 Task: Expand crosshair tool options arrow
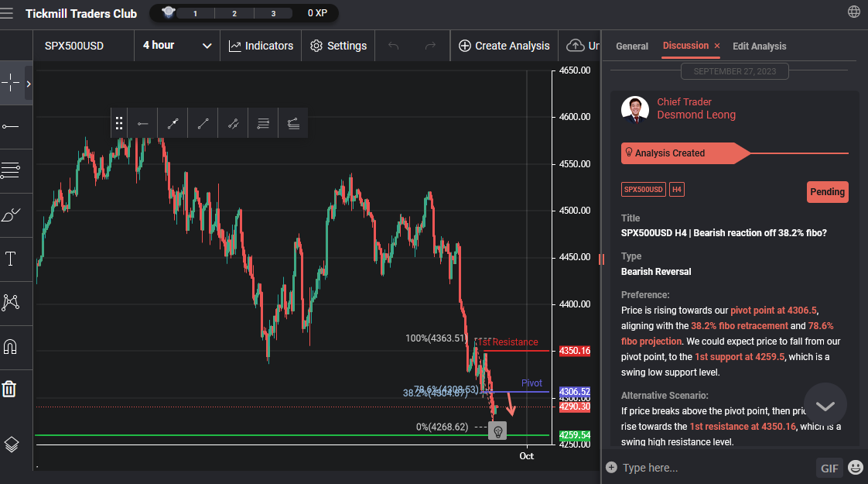click(x=28, y=84)
